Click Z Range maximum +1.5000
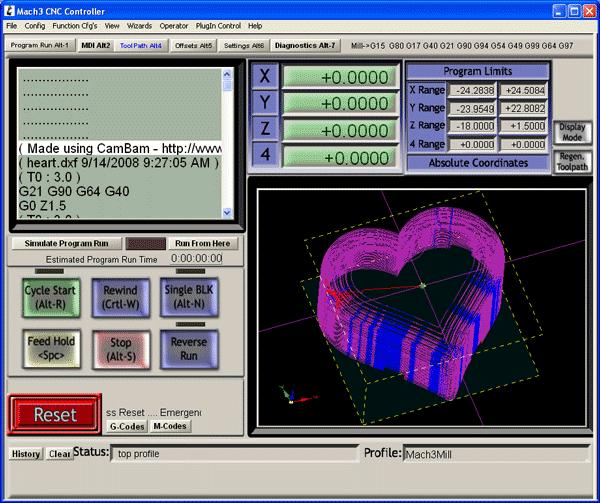Screen dimensions: 600x503 pyautogui.click(x=524, y=126)
